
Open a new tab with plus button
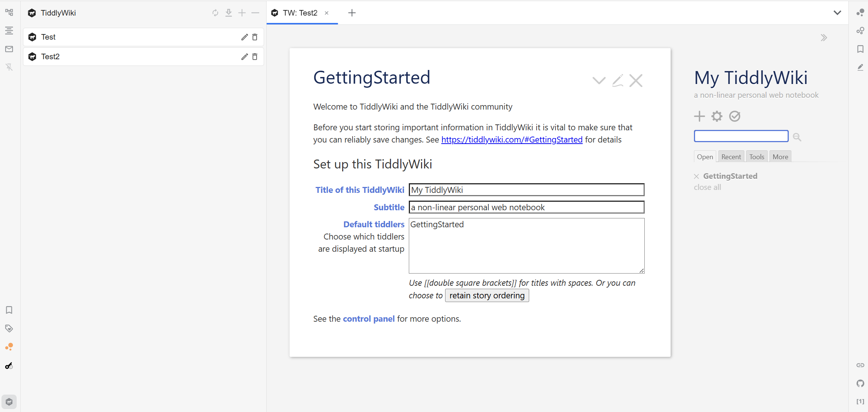point(352,13)
